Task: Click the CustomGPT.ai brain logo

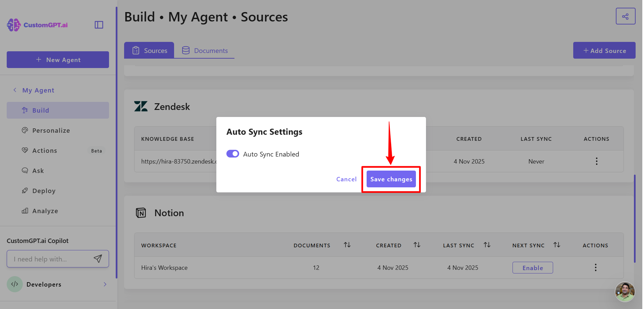Action: point(14,25)
